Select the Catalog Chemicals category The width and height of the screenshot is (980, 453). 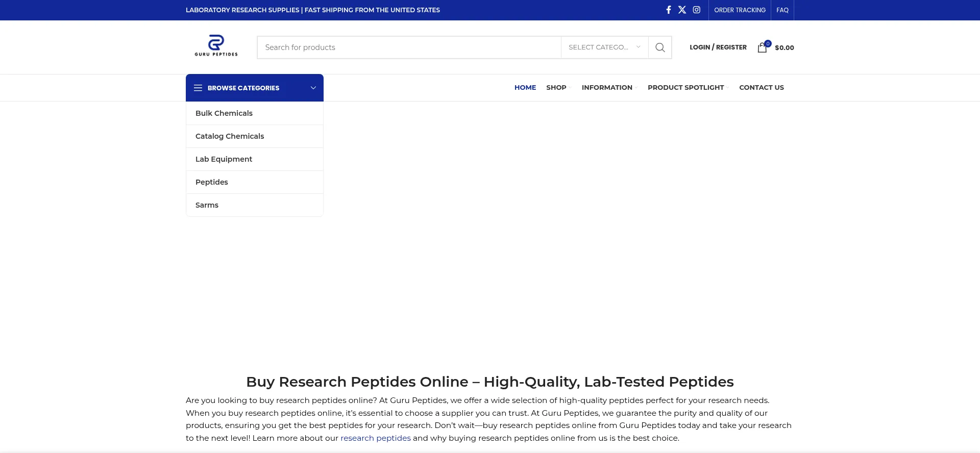point(255,136)
